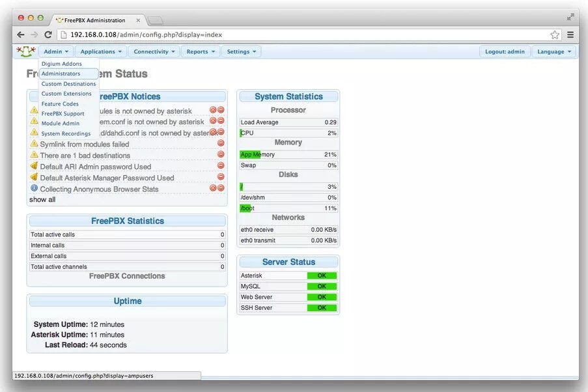Click the Asterisk OK status indicator

click(x=322, y=275)
